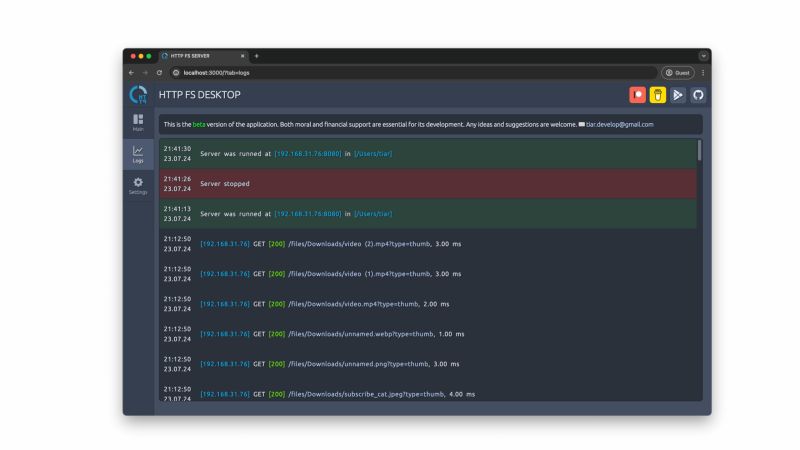Click the logs panel scrollbar thumb
The height and width of the screenshot is (450, 800).
tap(699, 151)
